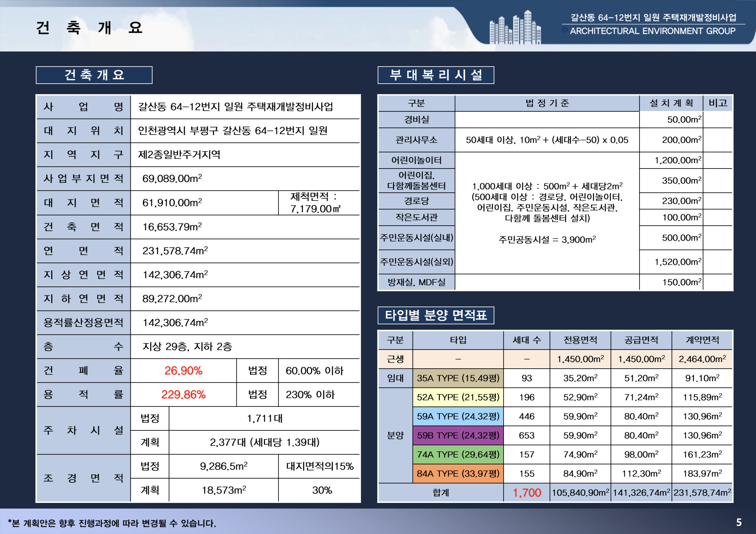Click the small circle emblem before ARCHITECTURAL
The width and height of the screenshot is (756, 534).
pos(565,30)
